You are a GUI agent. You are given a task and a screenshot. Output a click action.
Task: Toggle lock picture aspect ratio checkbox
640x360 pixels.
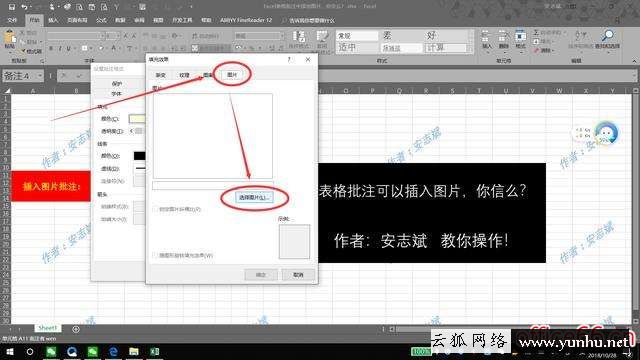click(x=156, y=209)
